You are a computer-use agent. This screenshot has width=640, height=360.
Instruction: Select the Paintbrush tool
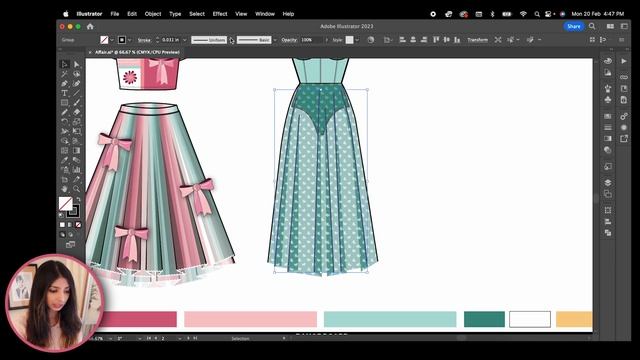click(77, 103)
